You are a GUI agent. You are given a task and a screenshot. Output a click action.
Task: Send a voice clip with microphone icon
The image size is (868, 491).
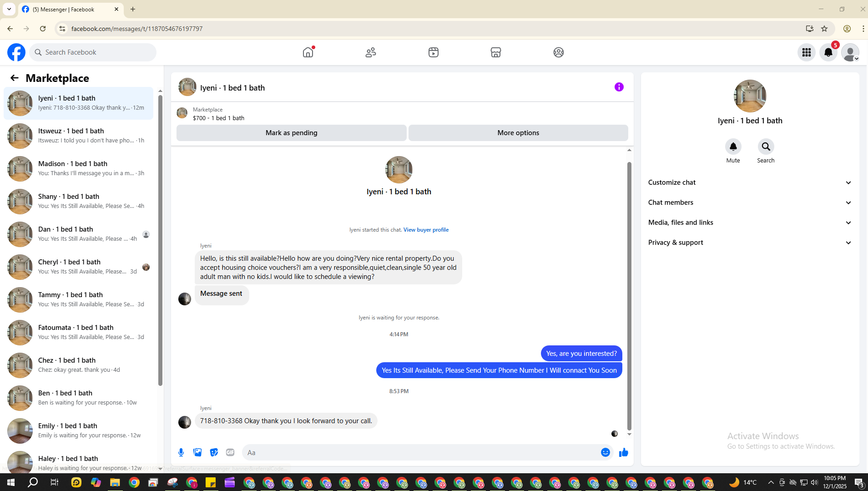click(181, 452)
